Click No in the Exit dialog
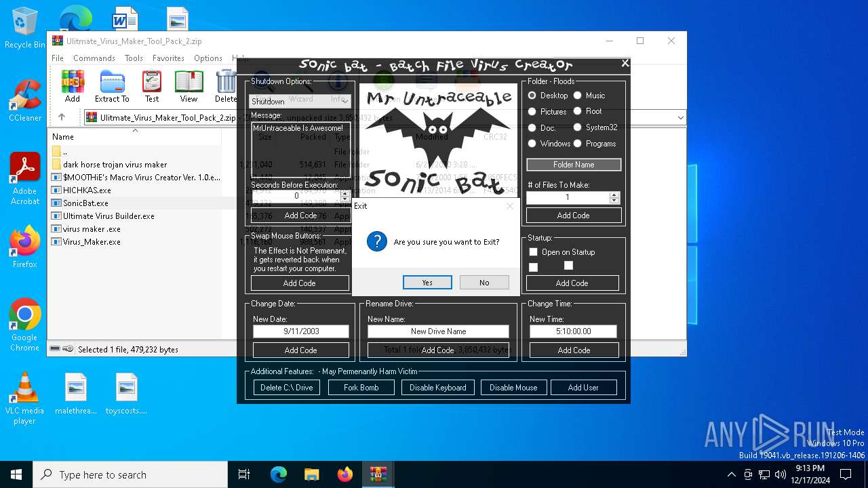Screen dimensions: 868x488 click(484, 283)
